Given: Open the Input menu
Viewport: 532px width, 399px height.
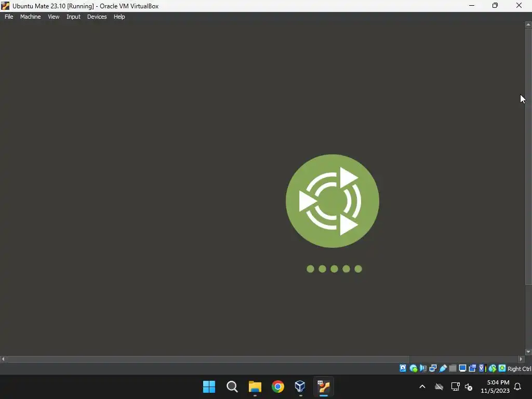Looking at the screenshot, I should (x=73, y=17).
